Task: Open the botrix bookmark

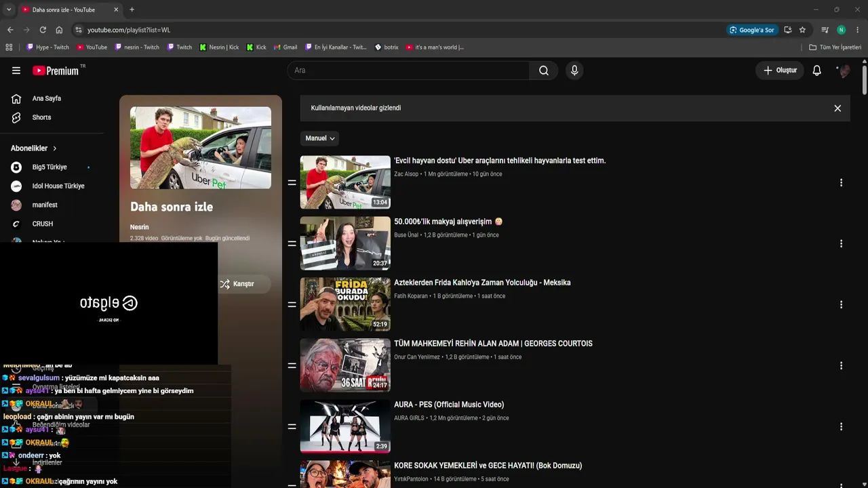Action: (x=387, y=47)
